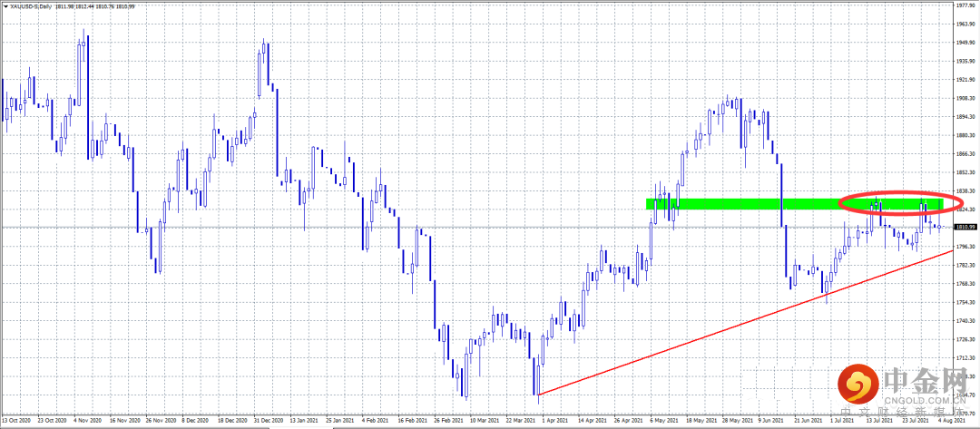This screenshot has height=429, width=980.
Task: Select the 4 Nov 2020 date label
Action: [x=86, y=421]
